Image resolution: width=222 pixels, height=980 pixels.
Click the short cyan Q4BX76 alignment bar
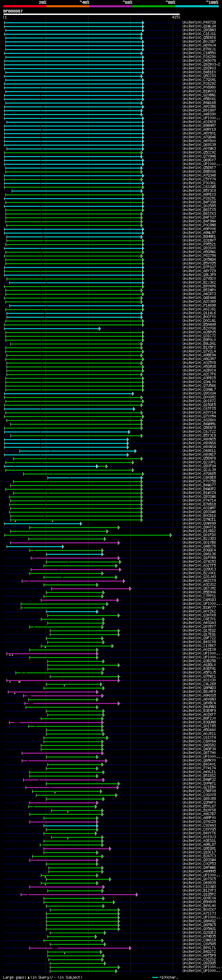(35, 547)
